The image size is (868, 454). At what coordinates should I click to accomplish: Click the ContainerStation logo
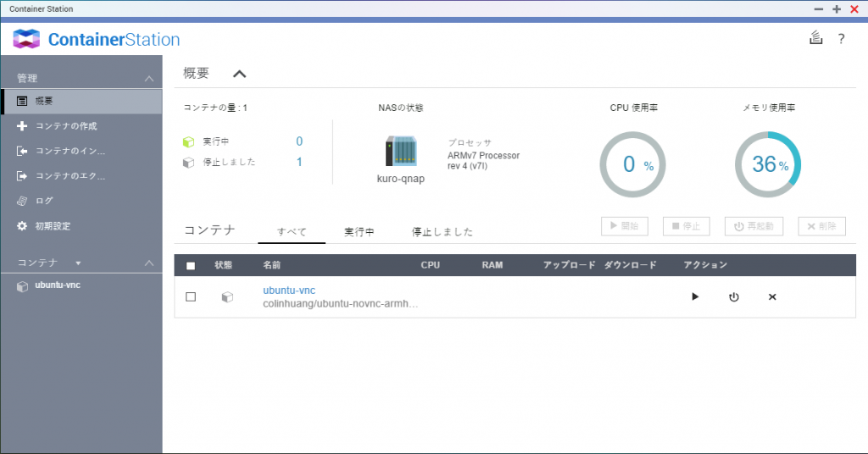97,39
